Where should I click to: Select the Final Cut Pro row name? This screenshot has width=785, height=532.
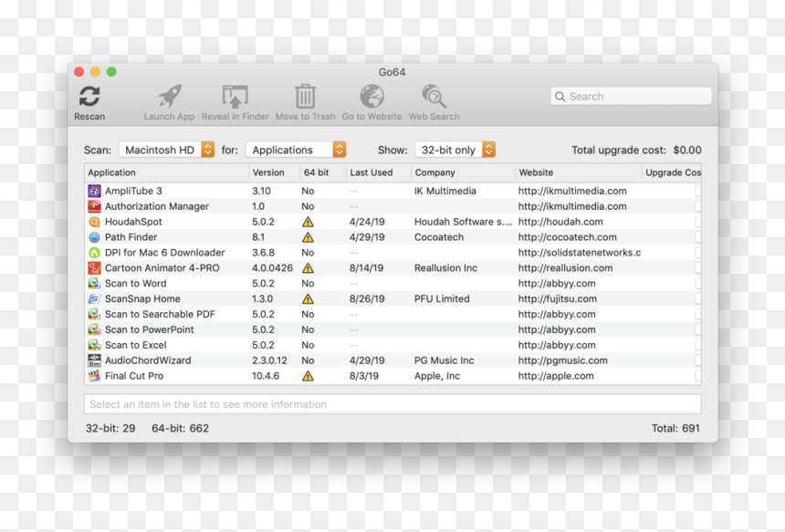click(x=133, y=376)
